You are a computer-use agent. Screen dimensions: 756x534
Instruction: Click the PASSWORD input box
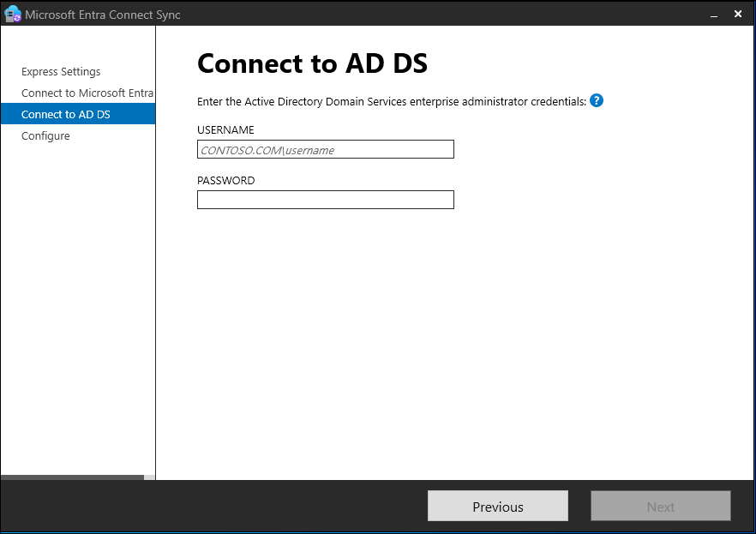[325, 200]
